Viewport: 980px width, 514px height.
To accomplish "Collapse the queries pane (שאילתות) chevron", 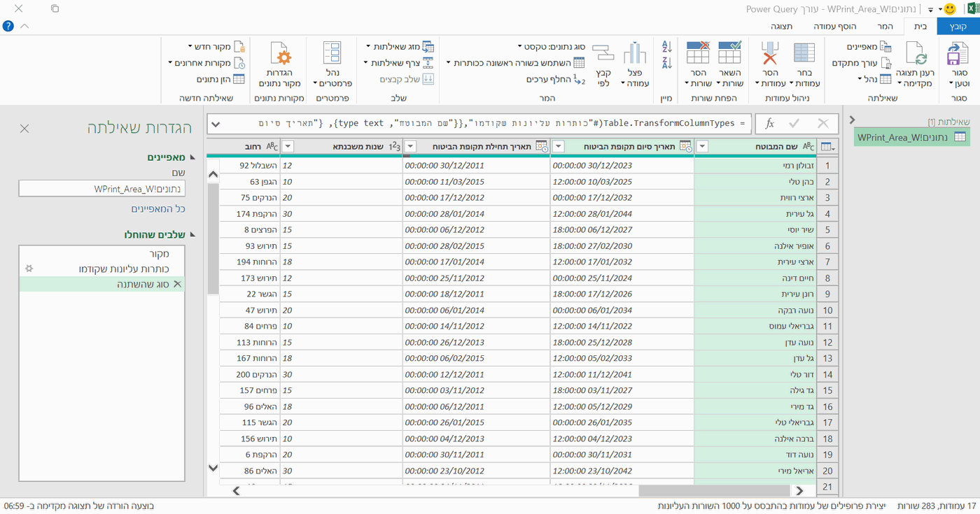I will coord(852,120).
